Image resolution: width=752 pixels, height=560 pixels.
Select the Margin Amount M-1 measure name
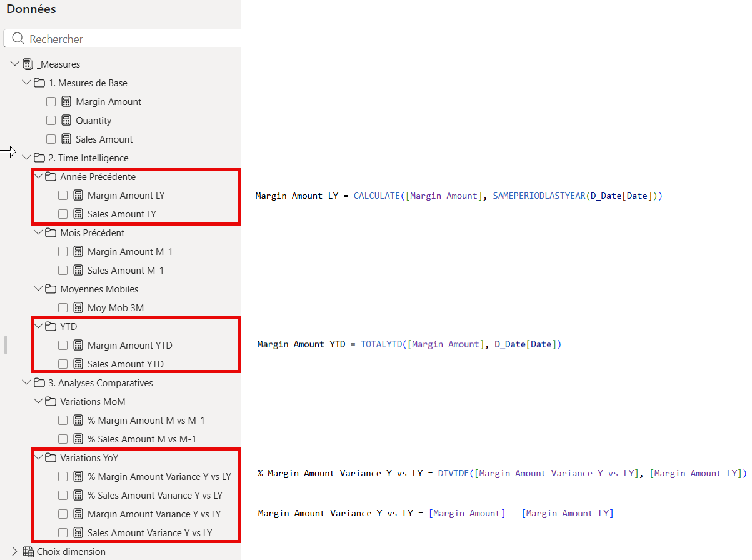point(130,252)
